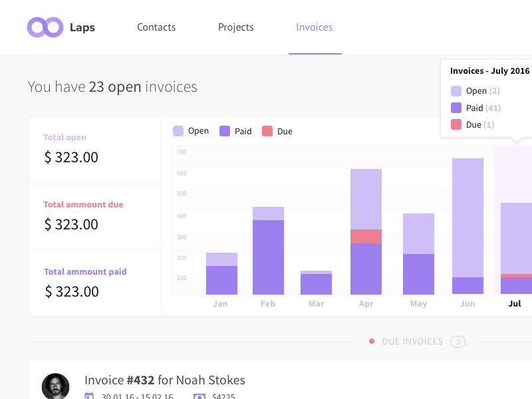Select the June bar in the chart
Image resolution: width=532 pixels, height=399 pixels.
coord(467,226)
